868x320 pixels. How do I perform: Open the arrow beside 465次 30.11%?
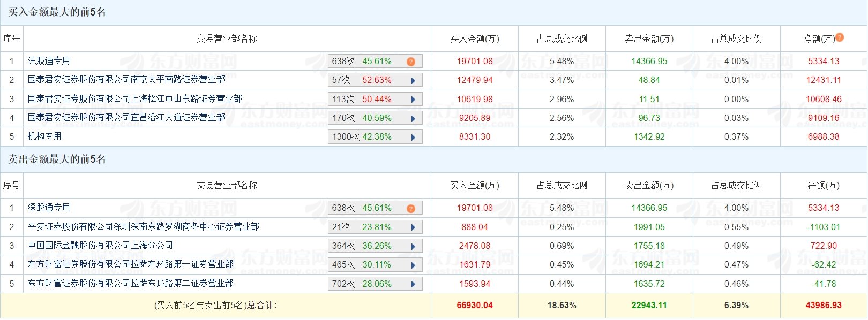tap(413, 265)
